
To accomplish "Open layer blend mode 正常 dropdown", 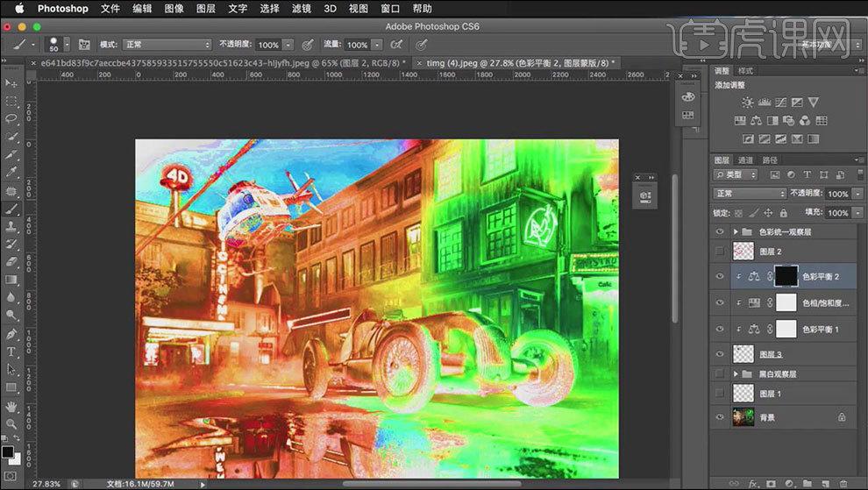I will point(750,193).
